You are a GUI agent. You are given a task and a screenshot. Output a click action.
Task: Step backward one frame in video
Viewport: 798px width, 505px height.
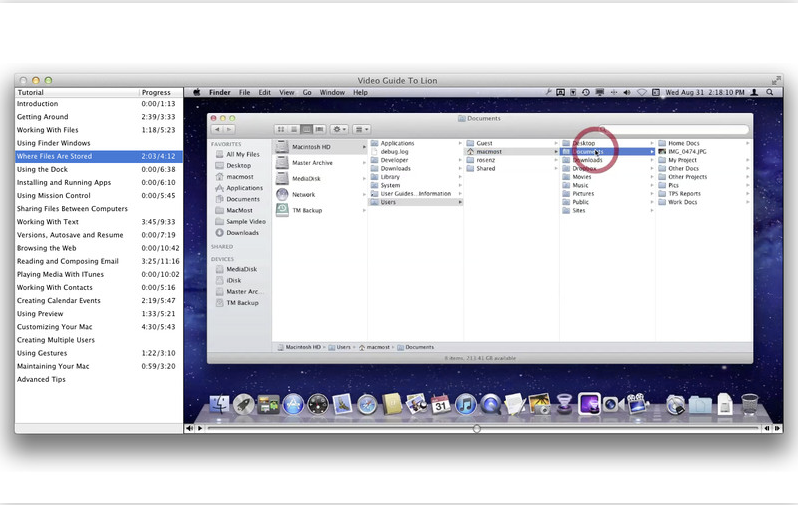tap(767, 428)
